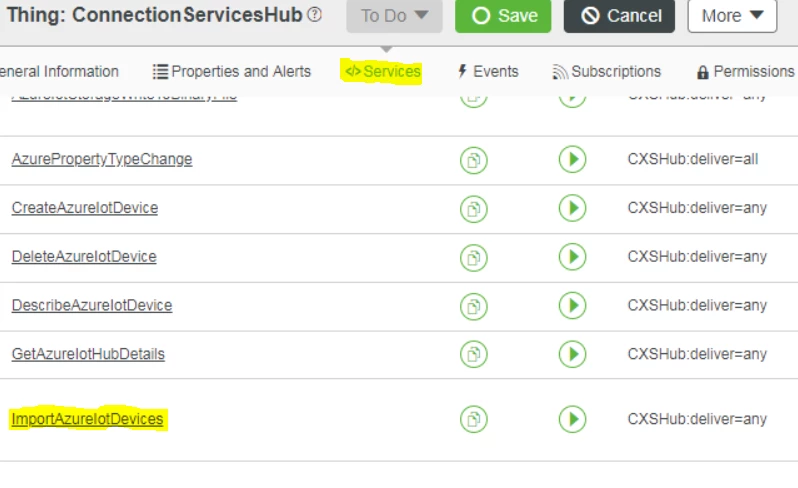Go to the Events tab

point(488,71)
